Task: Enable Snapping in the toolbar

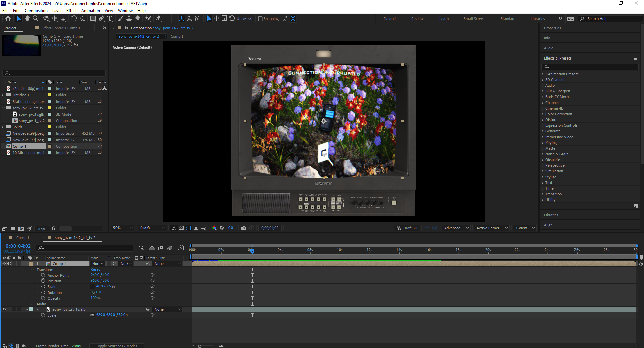Action: point(260,18)
